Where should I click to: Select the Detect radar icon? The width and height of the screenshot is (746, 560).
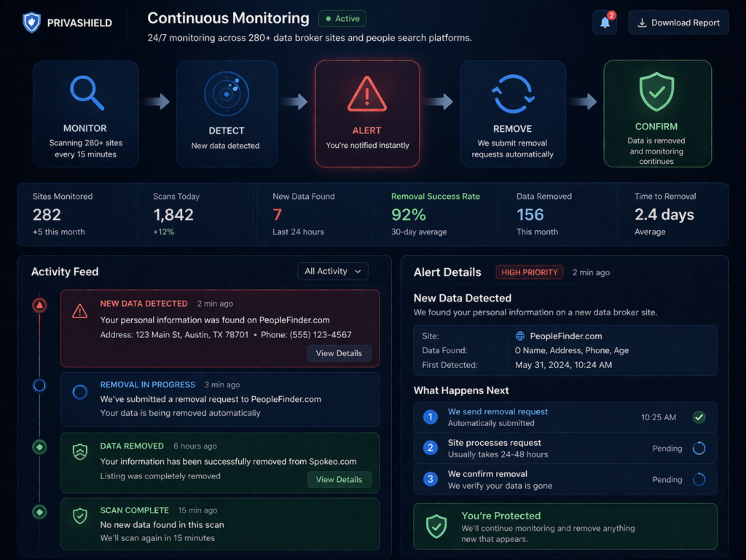226,92
